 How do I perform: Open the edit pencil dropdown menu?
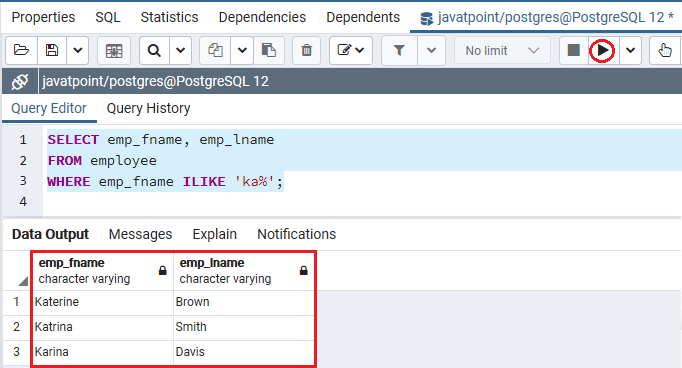[351, 50]
